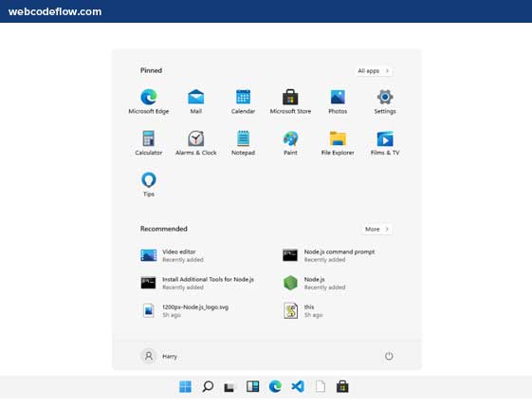Open Harry's user account menu
Image resolution: width=532 pixels, height=409 pixels.
pos(159,356)
